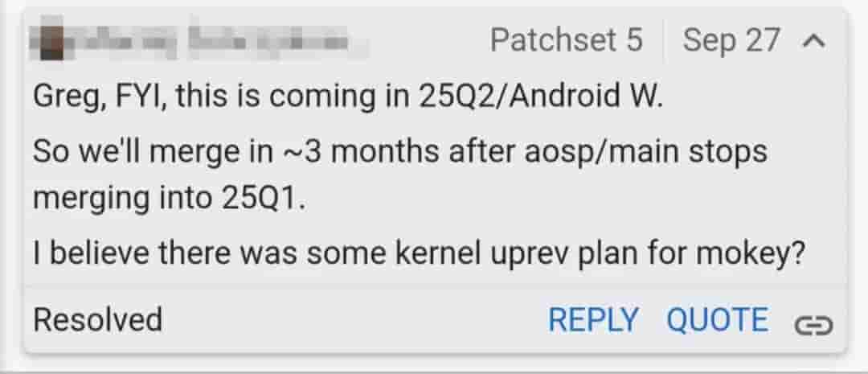Click the Sep 27 date stamp
Image resolution: width=868 pixels, height=374 pixels.
point(731,41)
